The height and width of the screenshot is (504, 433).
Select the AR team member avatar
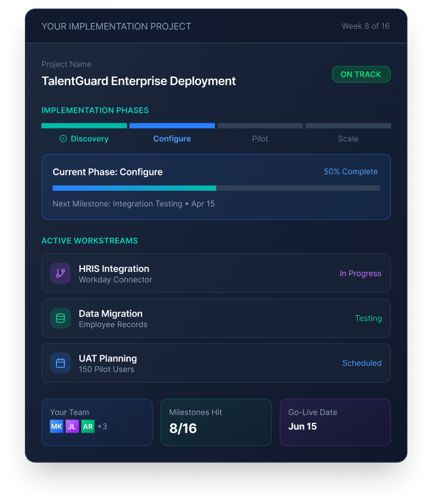coord(88,426)
